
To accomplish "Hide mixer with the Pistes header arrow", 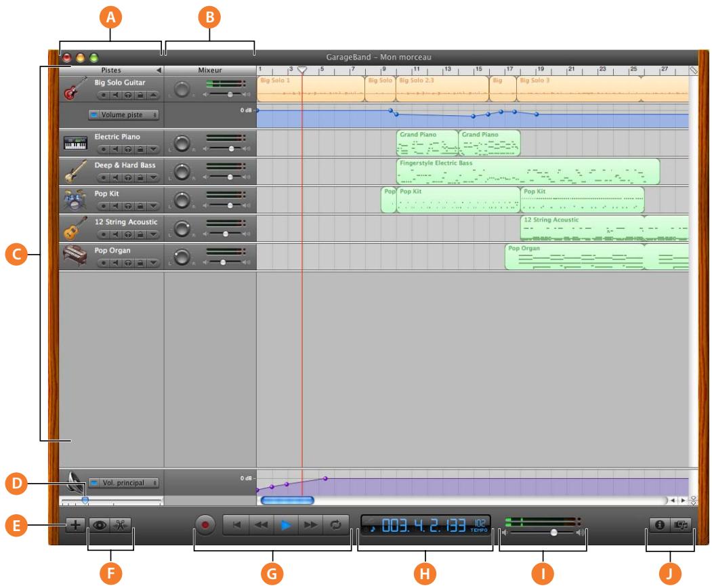I will tap(159, 70).
